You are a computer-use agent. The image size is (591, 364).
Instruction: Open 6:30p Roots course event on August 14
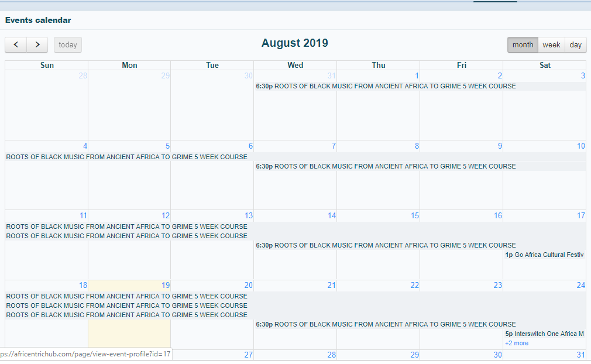pyautogui.click(x=386, y=245)
